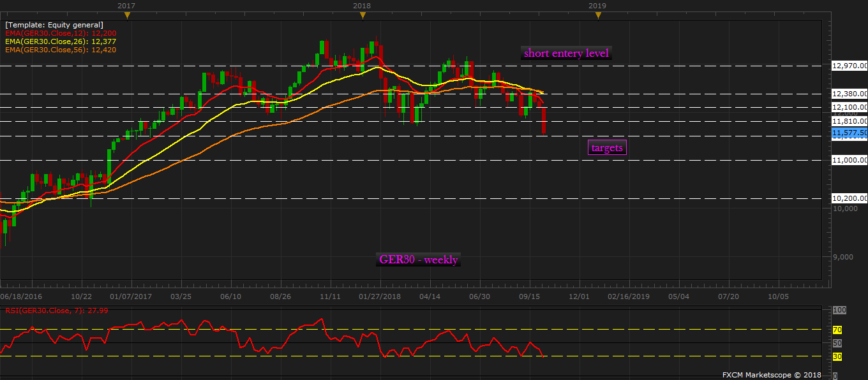Image resolution: width=868 pixels, height=380 pixels.
Task: Click the 03/25 date axis label
Action: click(181, 296)
